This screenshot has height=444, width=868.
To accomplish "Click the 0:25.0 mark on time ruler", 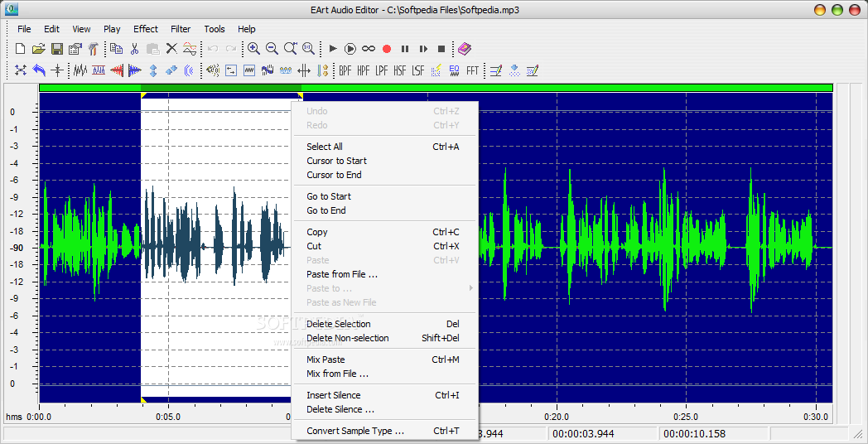I will pyautogui.click(x=687, y=417).
